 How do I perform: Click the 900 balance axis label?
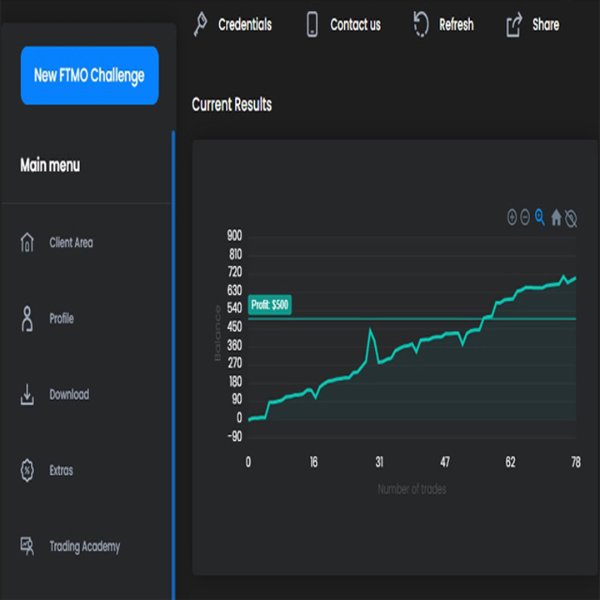tap(234, 236)
